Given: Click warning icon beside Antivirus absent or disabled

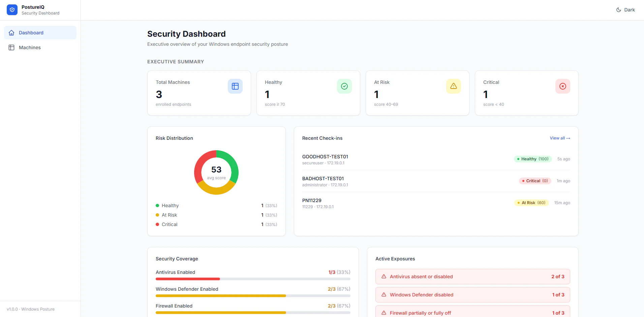Looking at the screenshot, I should coord(384,277).
